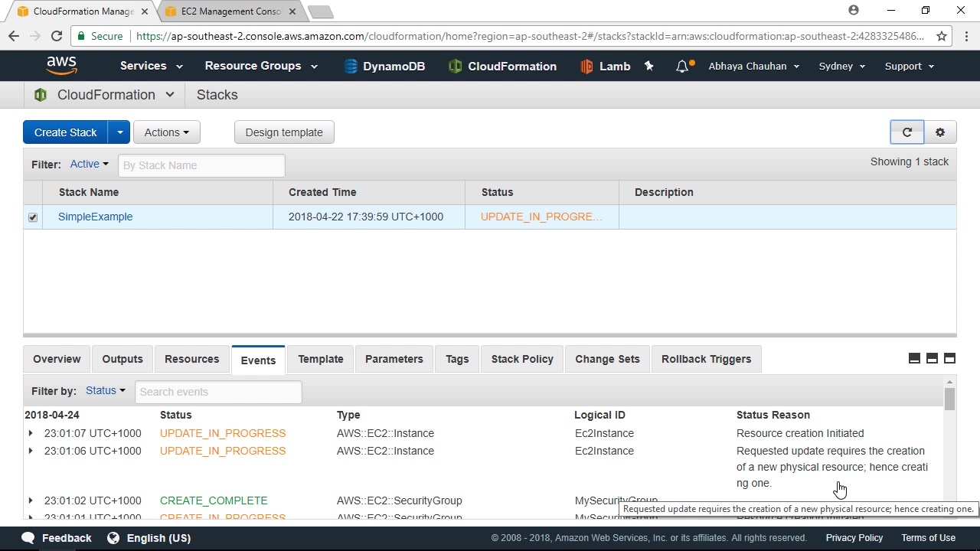Click the Chrome profile avatar icon

point(854,11)
